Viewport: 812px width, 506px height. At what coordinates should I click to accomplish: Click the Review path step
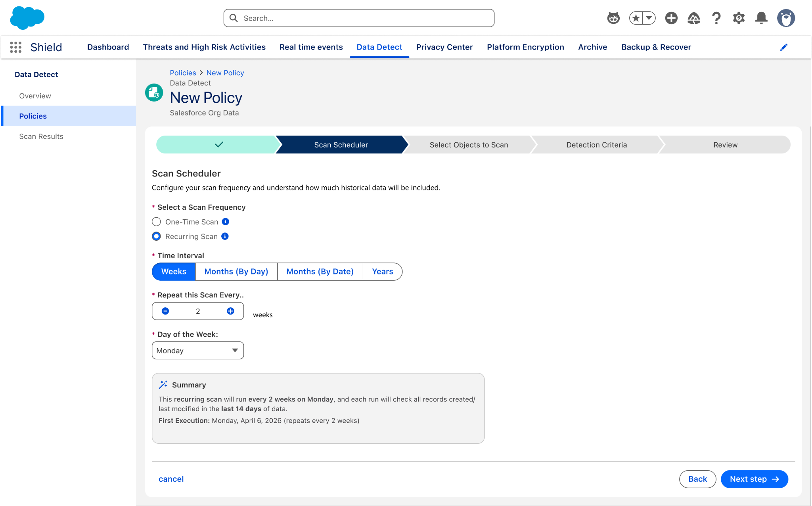(x=725, y=145)
